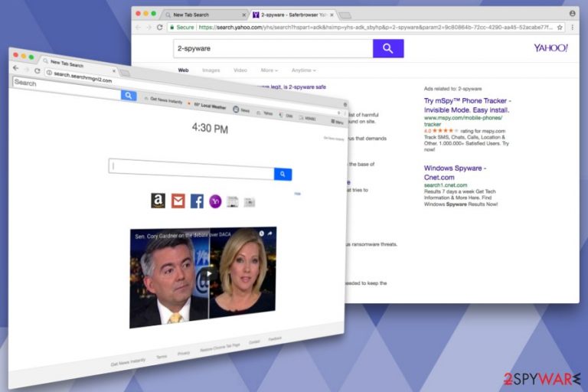Click the watch later clock on the video
The image size is (588, 392).
[261, 234]
